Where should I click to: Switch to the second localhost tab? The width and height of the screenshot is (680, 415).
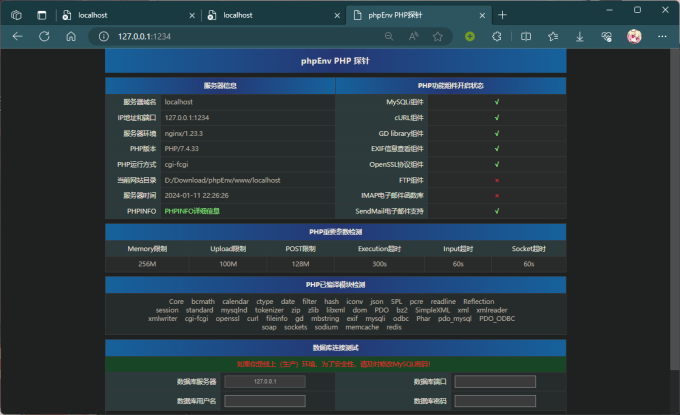tap(273, 15)
